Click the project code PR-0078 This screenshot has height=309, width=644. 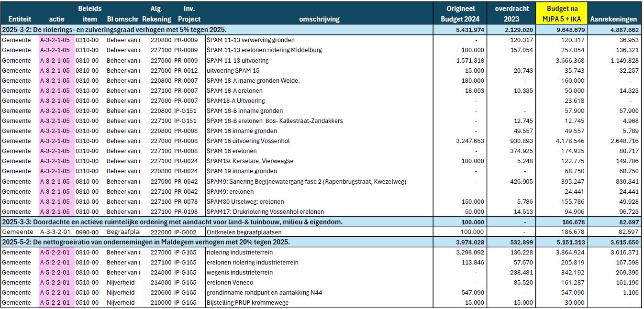click(186, 201)
